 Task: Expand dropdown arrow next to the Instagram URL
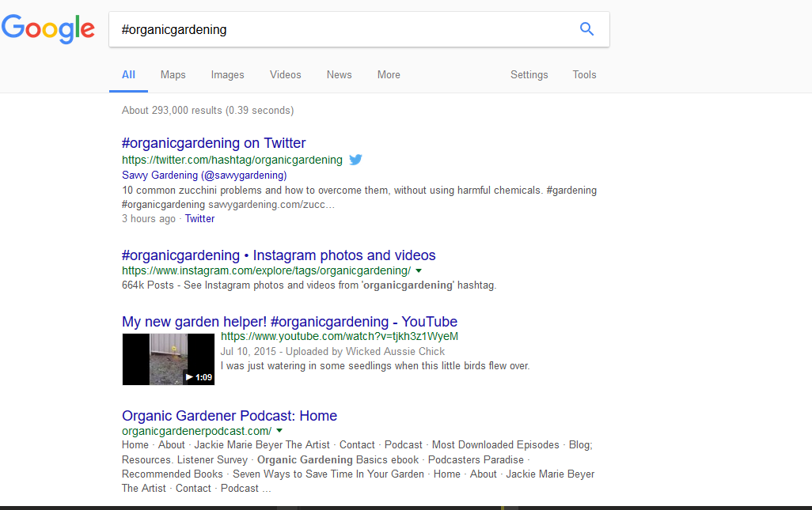coord(419,270)
